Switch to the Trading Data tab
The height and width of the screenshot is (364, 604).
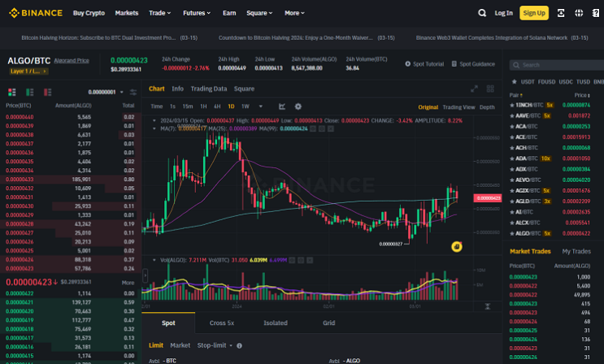point(209,89)
